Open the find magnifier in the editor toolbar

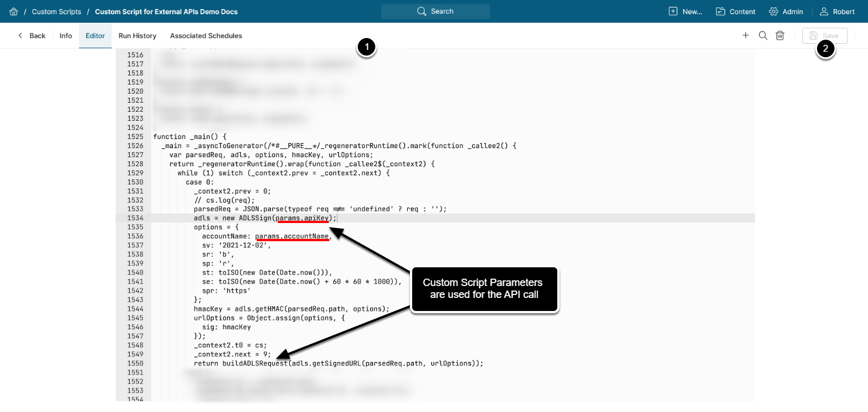(x=763, y=36)
